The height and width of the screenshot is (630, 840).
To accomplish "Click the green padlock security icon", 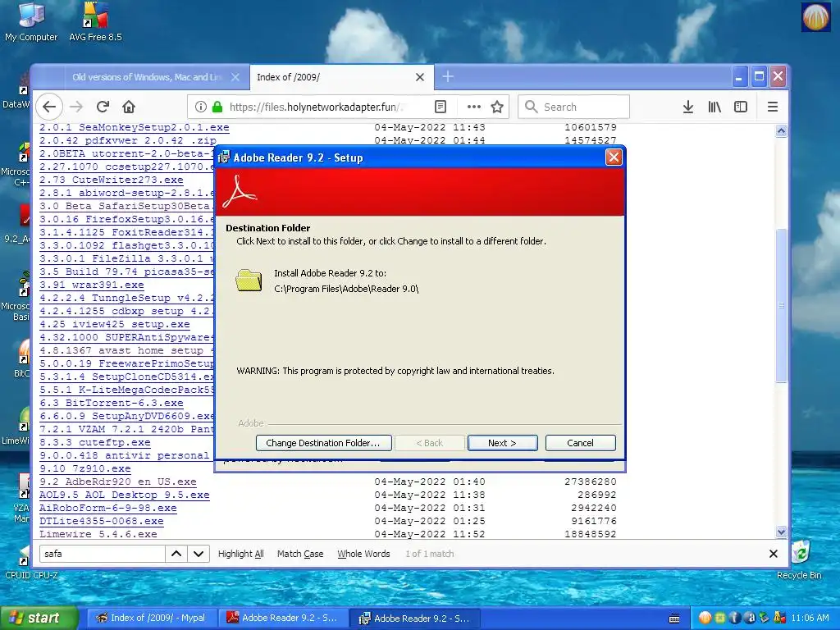I will (x=217, y=107).
